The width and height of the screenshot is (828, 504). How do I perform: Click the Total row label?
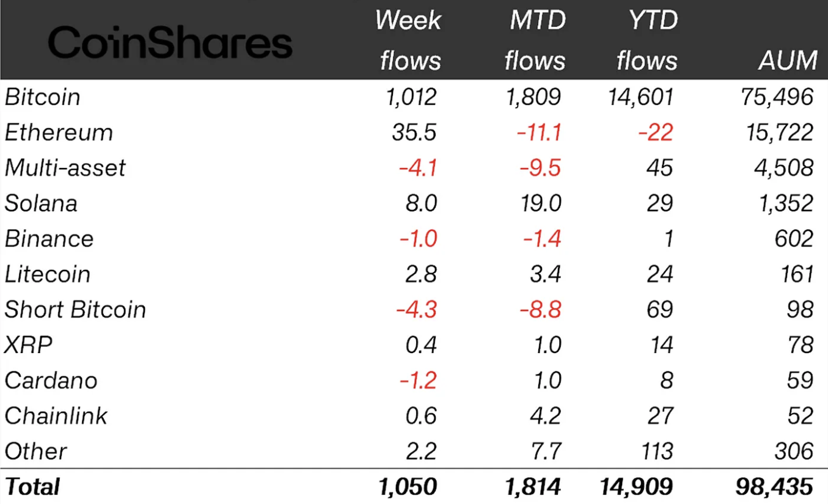tap(32, 487)
